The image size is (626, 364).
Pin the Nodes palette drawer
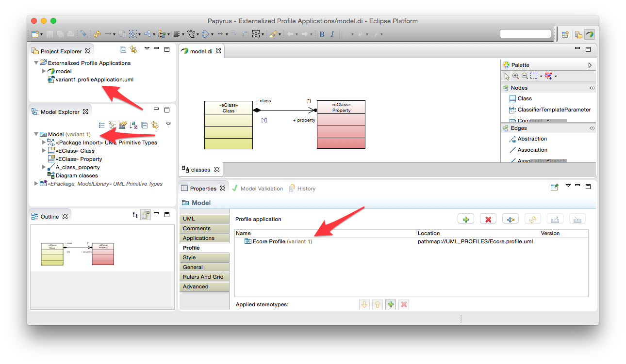click(592, 88)
